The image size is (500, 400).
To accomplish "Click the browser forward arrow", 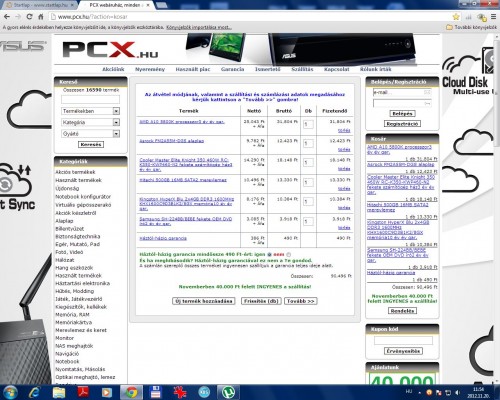I will click(x=18, y=16).
